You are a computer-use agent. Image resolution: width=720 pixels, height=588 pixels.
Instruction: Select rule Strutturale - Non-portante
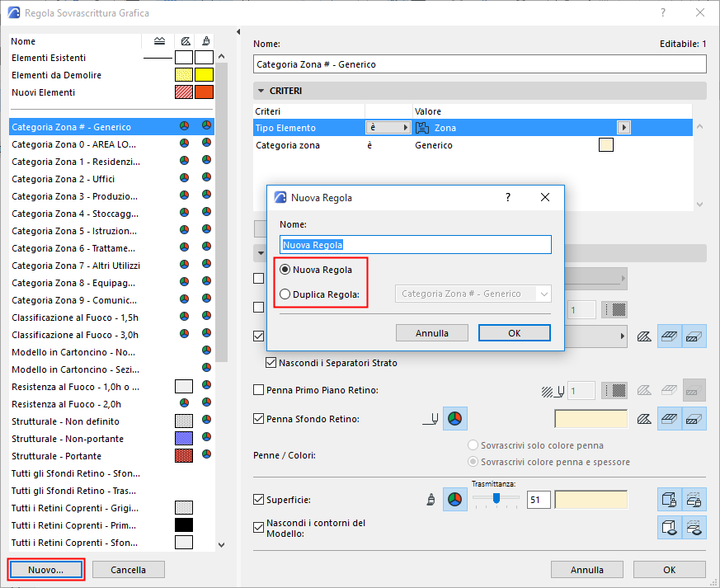[x=111, y=439]
